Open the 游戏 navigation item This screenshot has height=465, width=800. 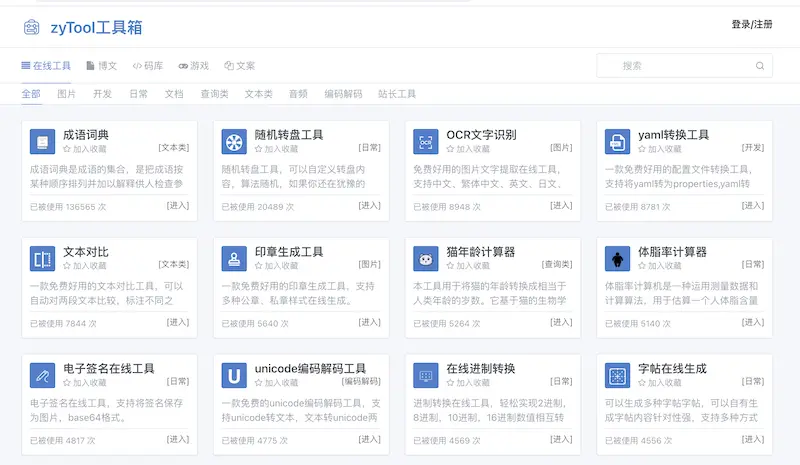click(194, 66)
